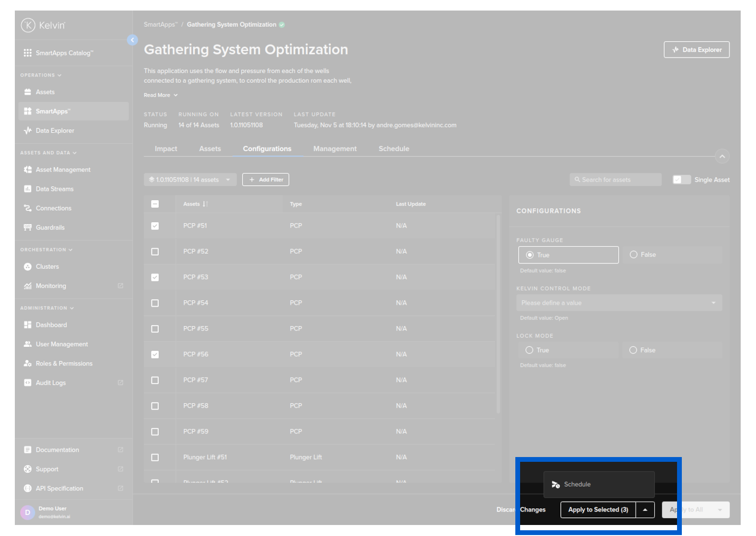Expand the version 1.0.11051108 assets dropdown
The height and width of the screenshot is (536, 756).
(x=190, y=180)
